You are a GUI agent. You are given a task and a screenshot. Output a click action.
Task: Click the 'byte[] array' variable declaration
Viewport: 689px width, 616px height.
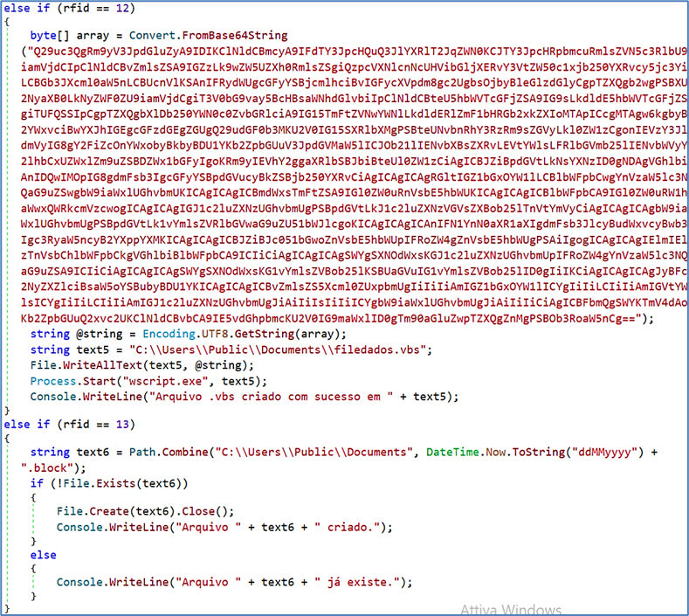(70, 36)
